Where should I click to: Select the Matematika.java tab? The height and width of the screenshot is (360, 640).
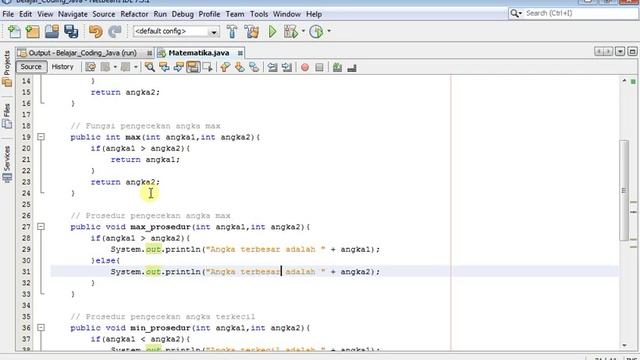tap(198, 53)
